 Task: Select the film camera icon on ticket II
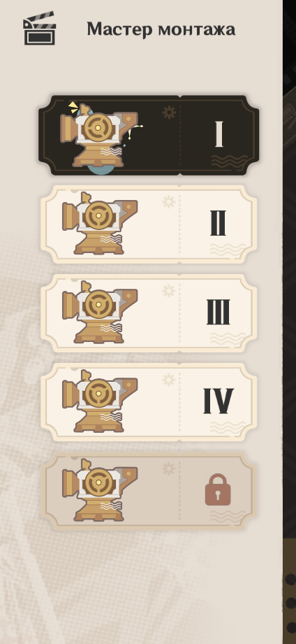coord(100,223)
